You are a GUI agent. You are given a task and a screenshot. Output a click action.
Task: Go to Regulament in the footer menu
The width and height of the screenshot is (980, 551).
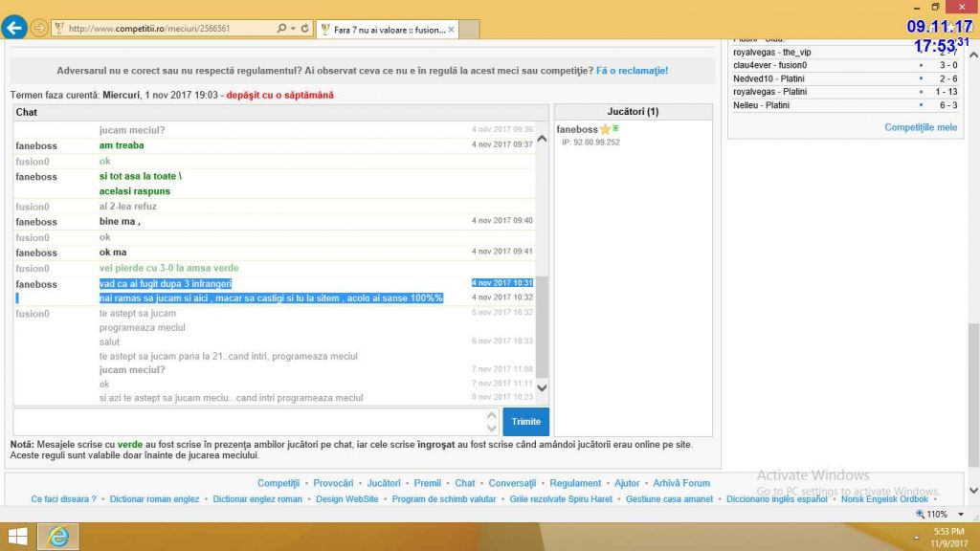pos(575,483)
